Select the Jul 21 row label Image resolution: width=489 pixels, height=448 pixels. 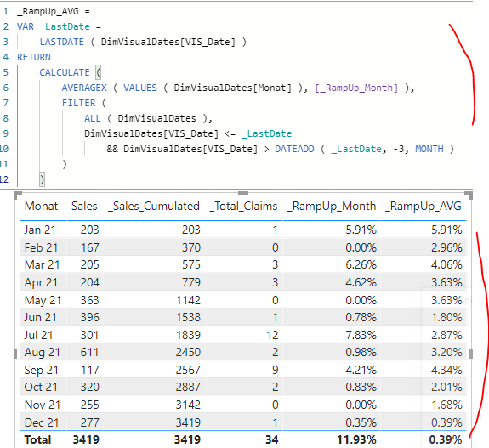click(38, 335)
